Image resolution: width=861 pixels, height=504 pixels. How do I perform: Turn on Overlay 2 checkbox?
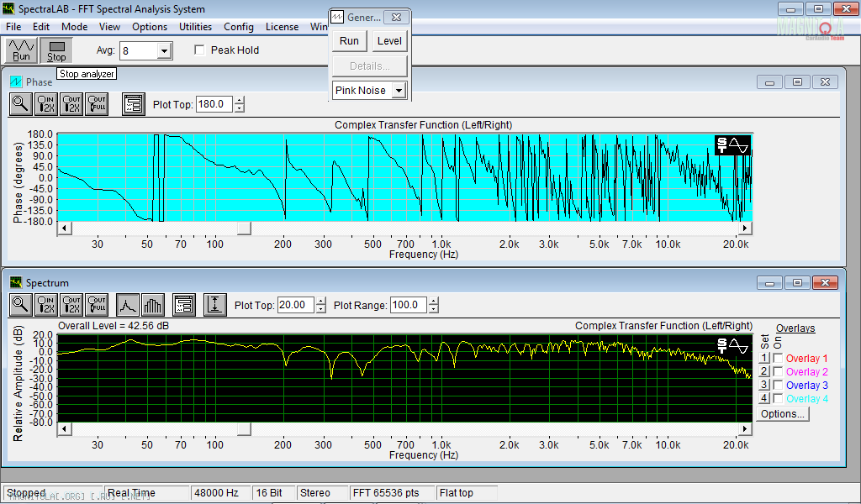click(778, 372)
